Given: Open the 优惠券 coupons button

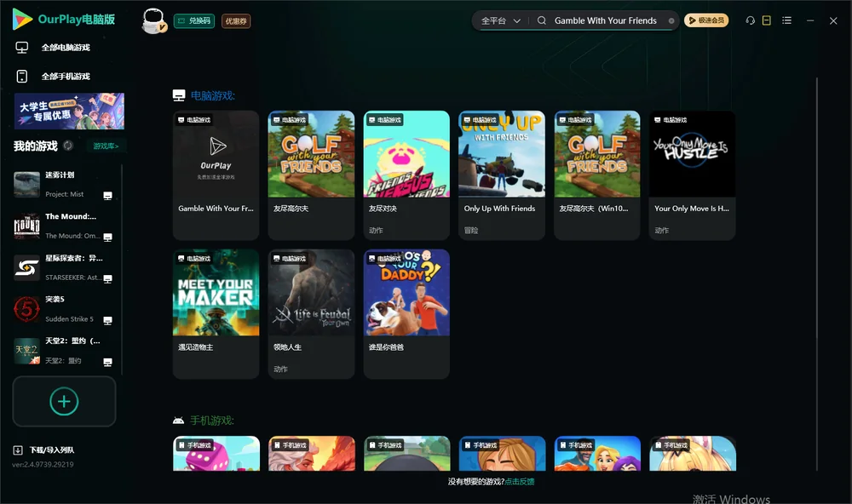Looking at the screenshot, I should pos(236,21).
